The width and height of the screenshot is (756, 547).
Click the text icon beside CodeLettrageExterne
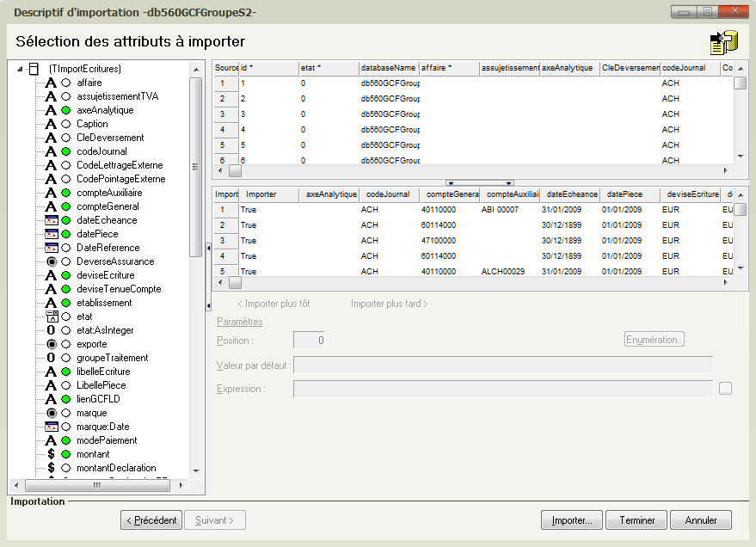[51, 165]
